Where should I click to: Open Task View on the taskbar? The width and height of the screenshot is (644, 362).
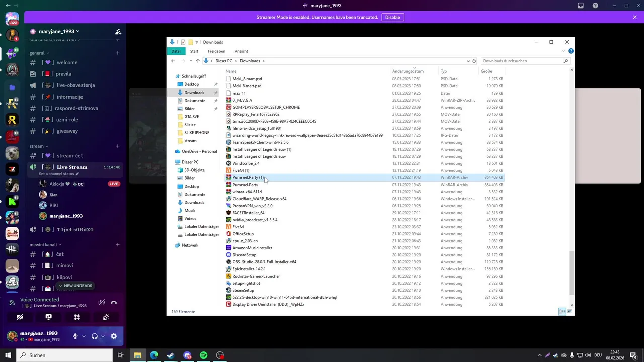tap(121, 355)
